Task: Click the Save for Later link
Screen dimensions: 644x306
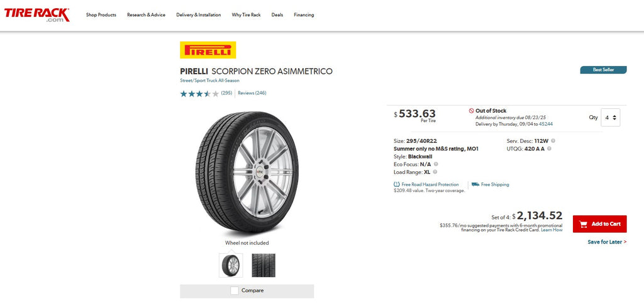Action: [607, 242]
